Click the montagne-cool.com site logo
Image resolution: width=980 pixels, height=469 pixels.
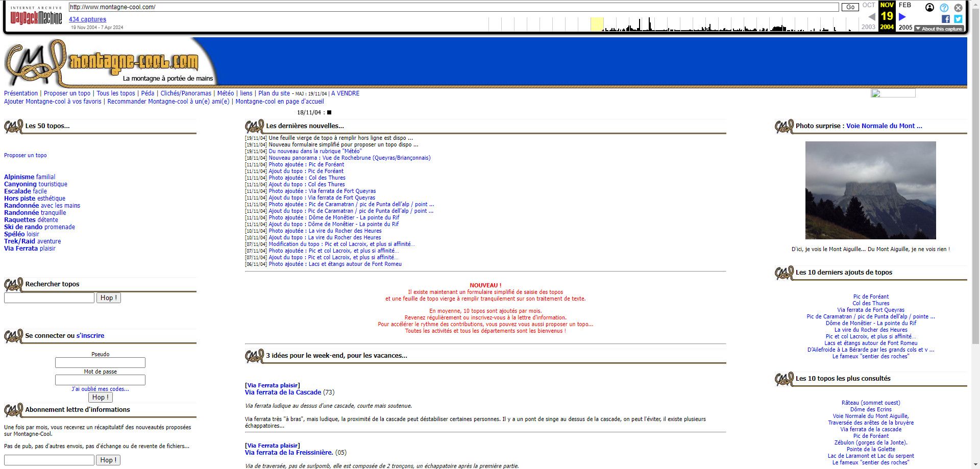pos(110,62)
